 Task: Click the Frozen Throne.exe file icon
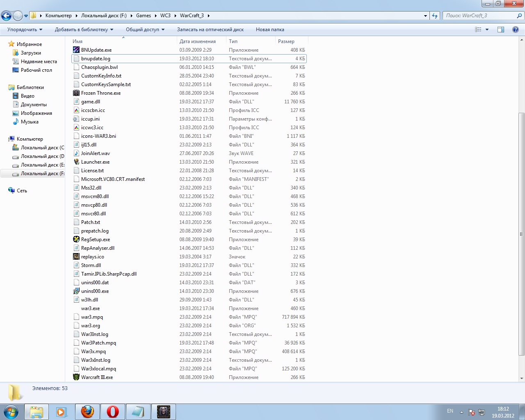point(76,93)
